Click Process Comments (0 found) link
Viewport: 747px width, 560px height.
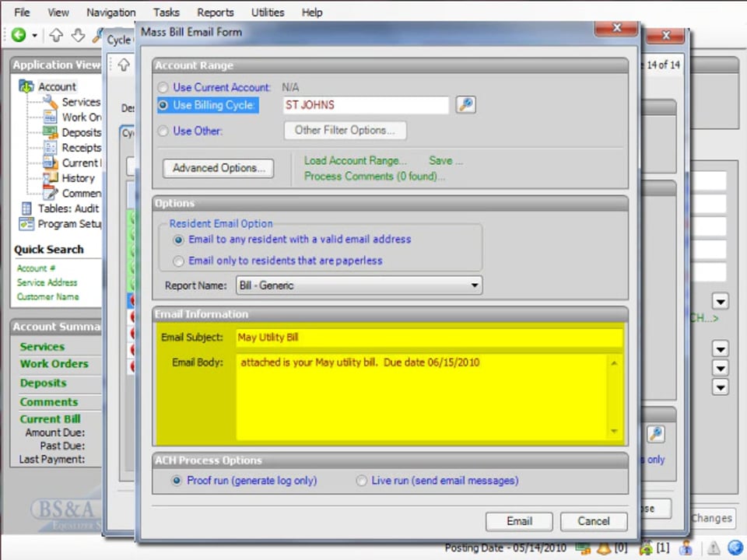[x=374, y=177]
